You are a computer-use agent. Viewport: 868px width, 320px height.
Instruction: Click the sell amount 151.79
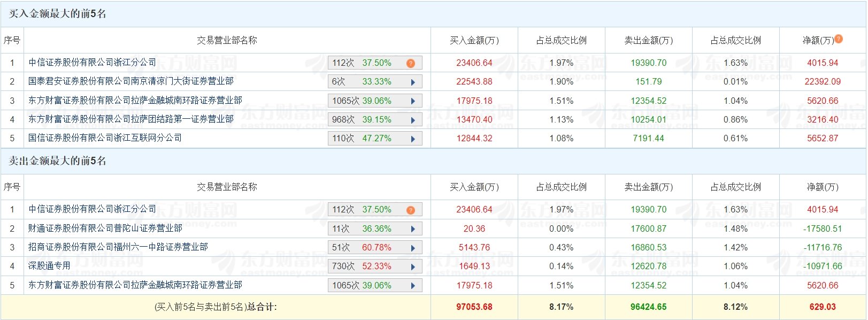click(649, 82)
